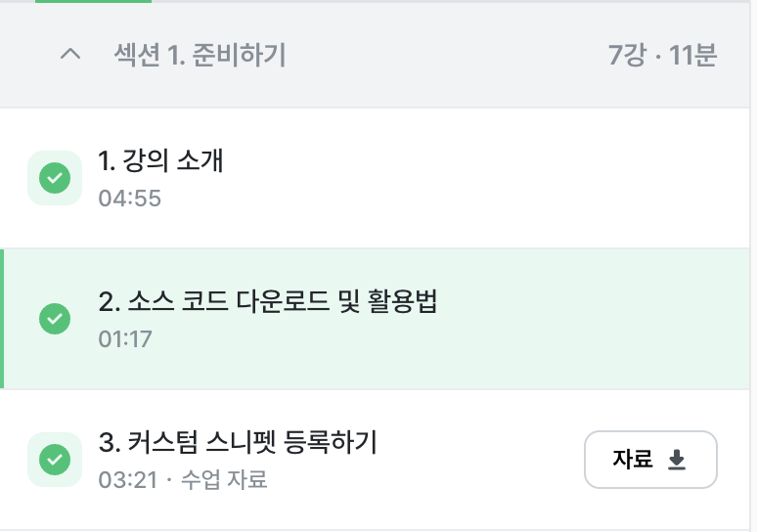Click the 01:17 duration of lesson 2
The height and width of the screenshot is (532, 757).
click(125, 339)
